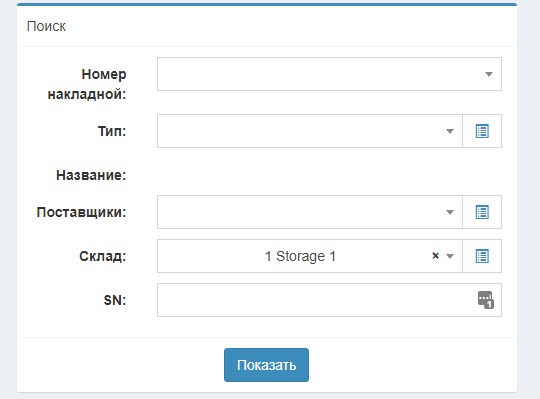This screenshot has width=540, height=399.
Task: Focus the SN text input field
Action: [x=329, y=300]
